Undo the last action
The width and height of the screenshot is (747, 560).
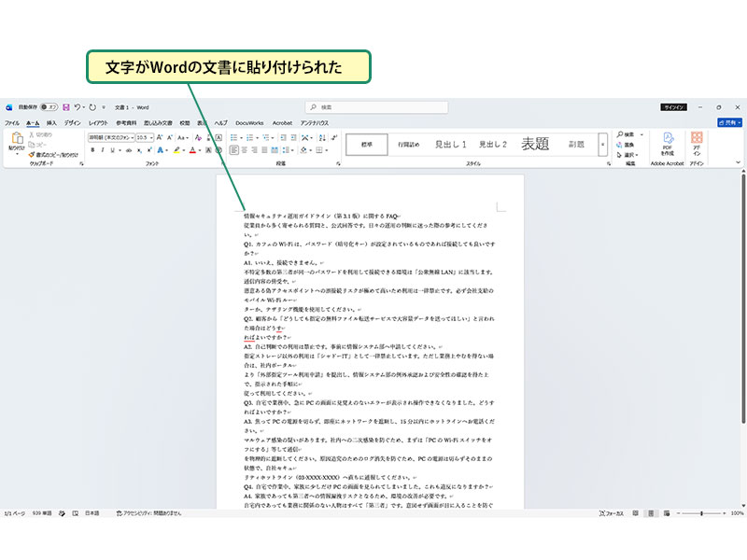[78, 107]
